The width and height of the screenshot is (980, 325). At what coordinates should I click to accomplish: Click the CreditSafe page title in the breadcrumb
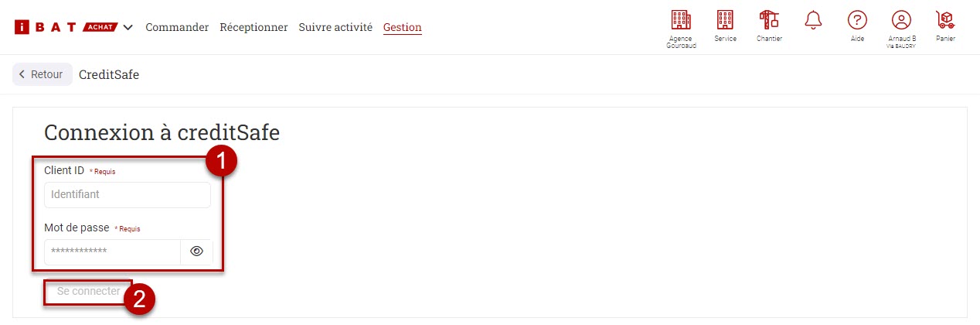pos(109,75)
